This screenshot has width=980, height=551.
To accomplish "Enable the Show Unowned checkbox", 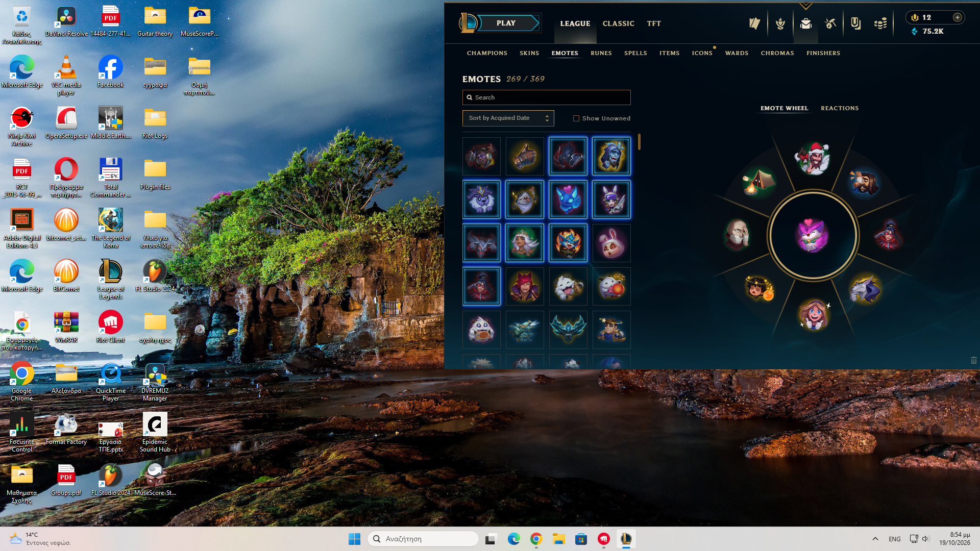I will coord(576,118).
